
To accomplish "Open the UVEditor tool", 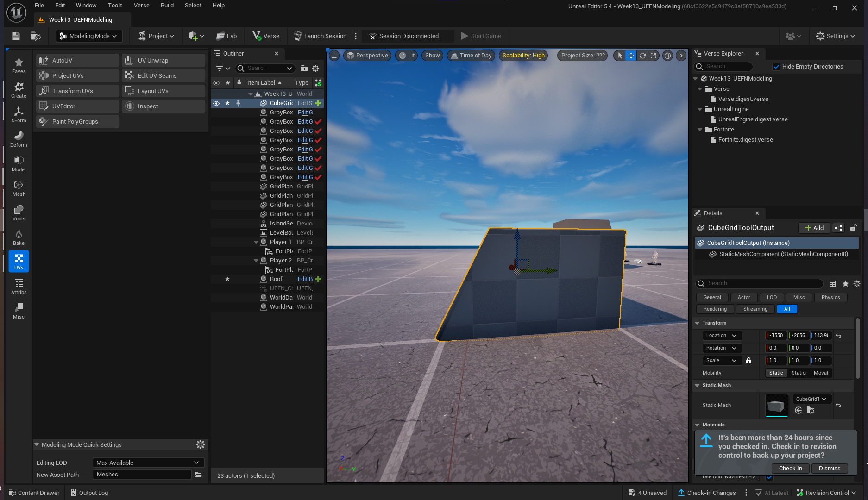I will pos(77,106).
